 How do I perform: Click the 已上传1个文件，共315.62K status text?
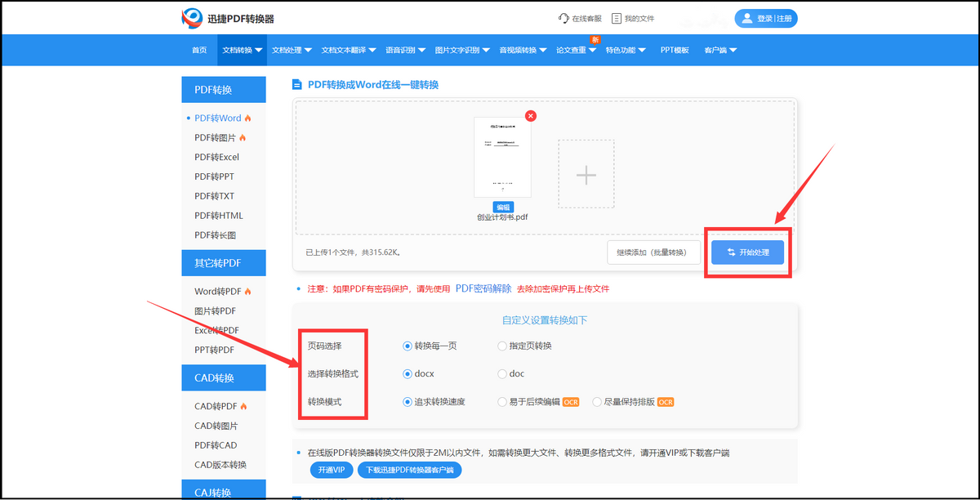coord(353,252)
